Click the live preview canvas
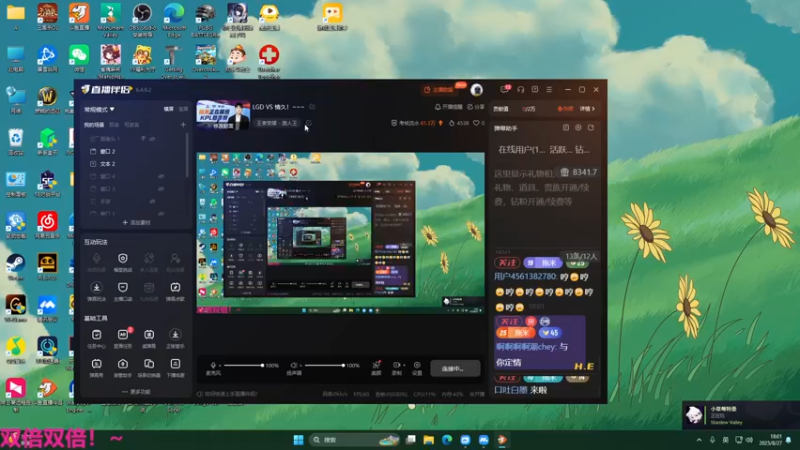This screenshot has height=450, width=800. 341,233
